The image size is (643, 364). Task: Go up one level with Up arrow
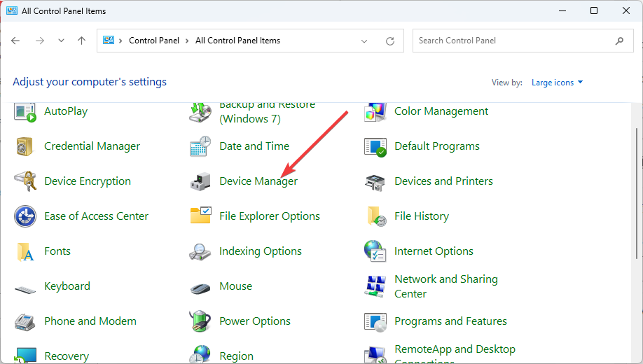coord(82,41)
